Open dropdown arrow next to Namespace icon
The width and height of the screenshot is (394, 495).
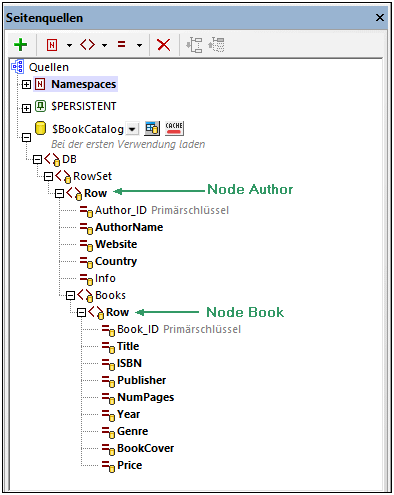coord(69,45)
